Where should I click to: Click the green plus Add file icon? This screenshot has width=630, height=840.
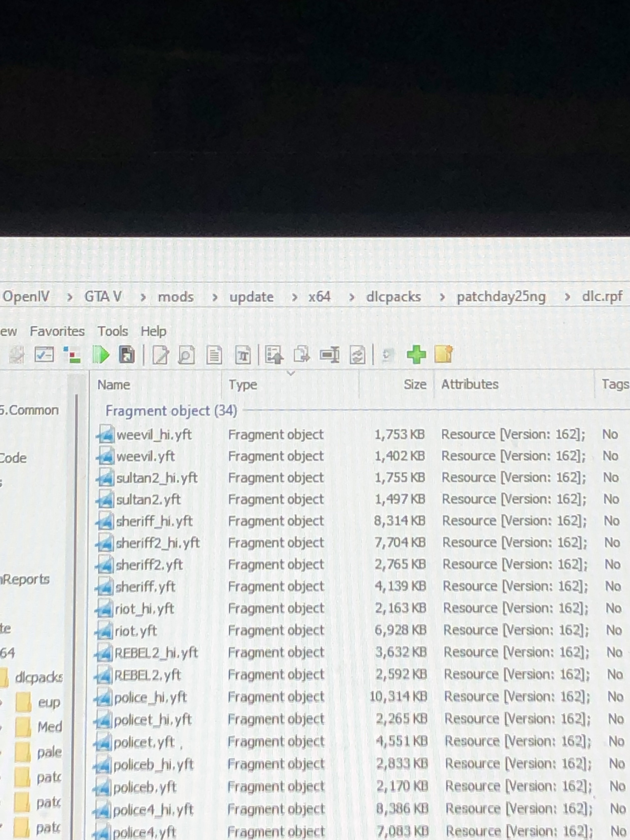(416, 355)
